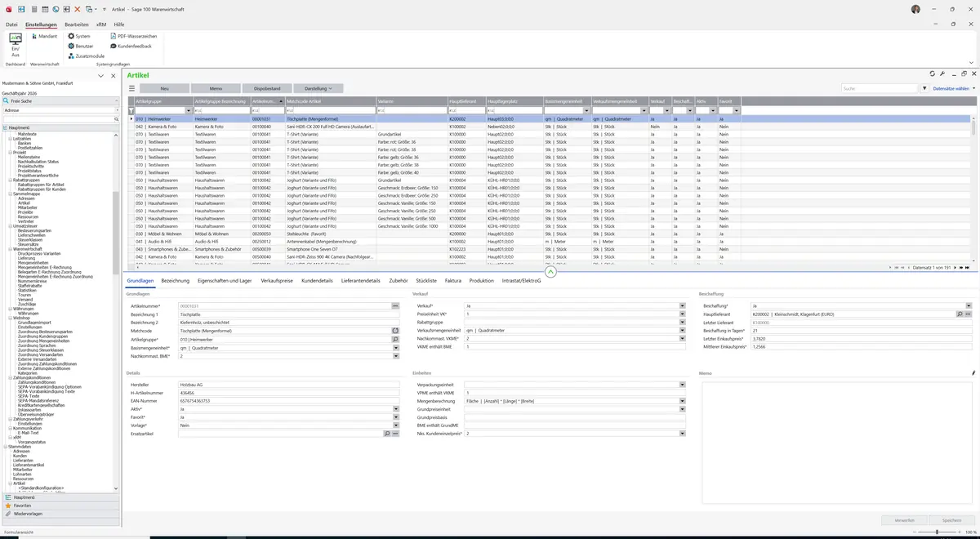Click the Speichern button
980x539 pixels.
[x=952, y=519]
